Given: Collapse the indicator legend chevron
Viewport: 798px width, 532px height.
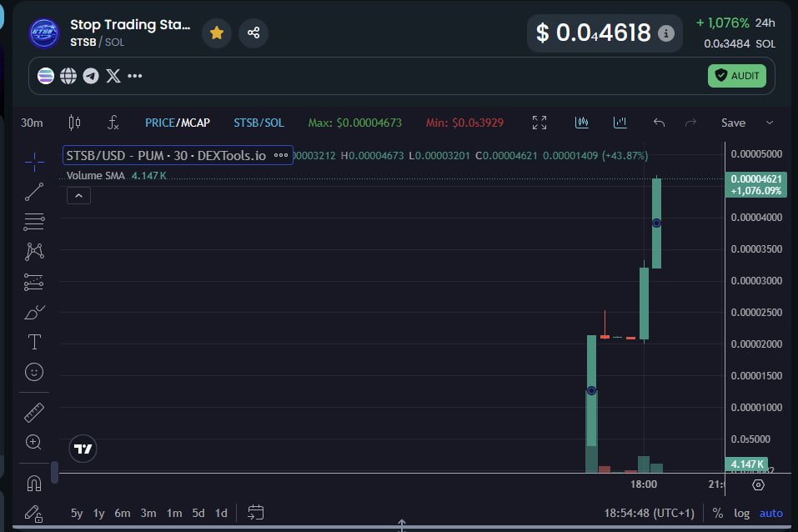Looking at the screenshot, I should tap(79, 195).
